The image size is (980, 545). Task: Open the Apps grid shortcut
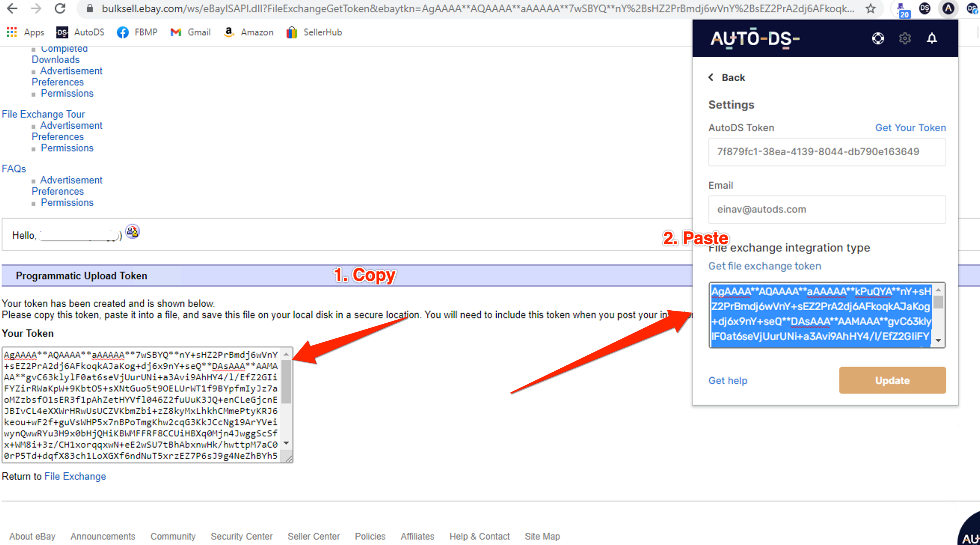tap(25, 32)
